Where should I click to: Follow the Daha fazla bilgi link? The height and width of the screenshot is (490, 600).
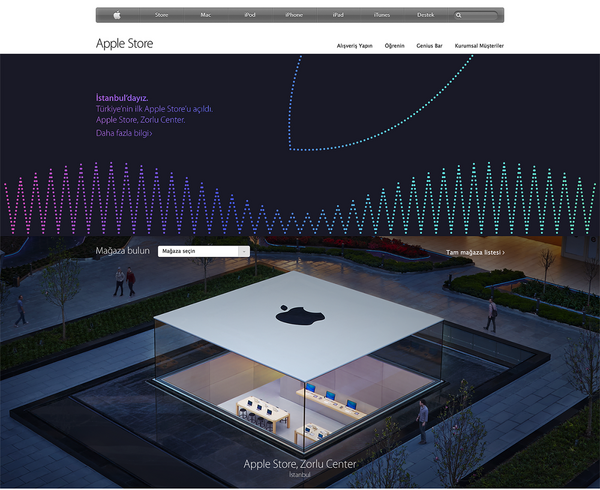(x=124, y=133)
